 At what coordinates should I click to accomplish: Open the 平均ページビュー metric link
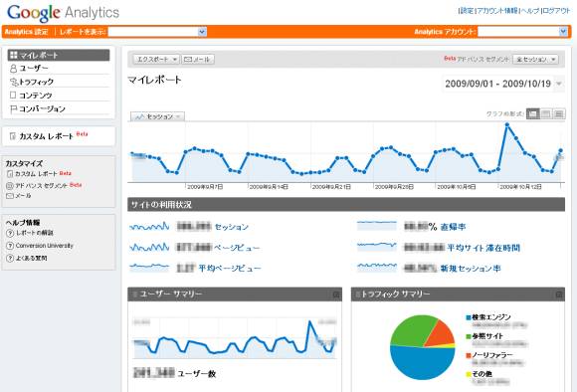pos(230,269)
